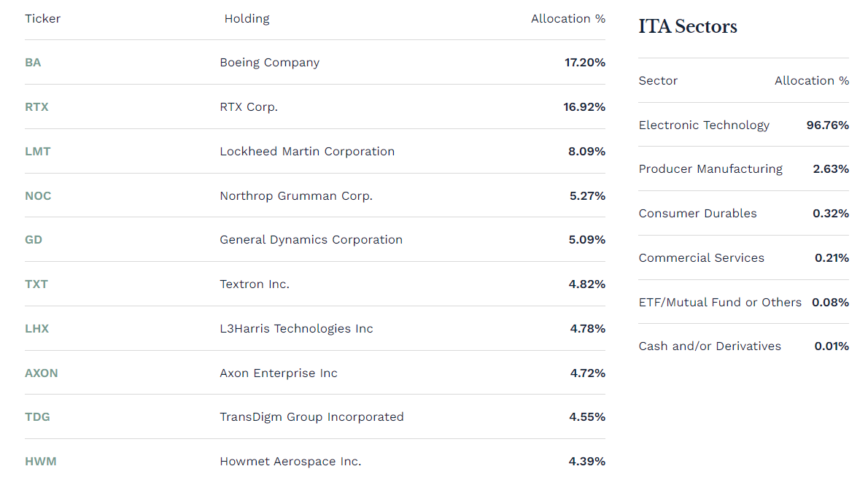This screenshot has width=868, height=485.
Task: Open the TXT ticker link
Action: (x=36, y=284)
